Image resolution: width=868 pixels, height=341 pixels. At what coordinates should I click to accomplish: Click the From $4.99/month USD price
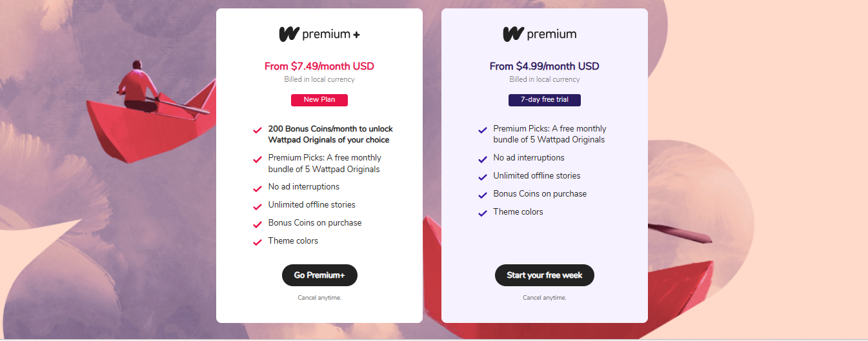544,66
